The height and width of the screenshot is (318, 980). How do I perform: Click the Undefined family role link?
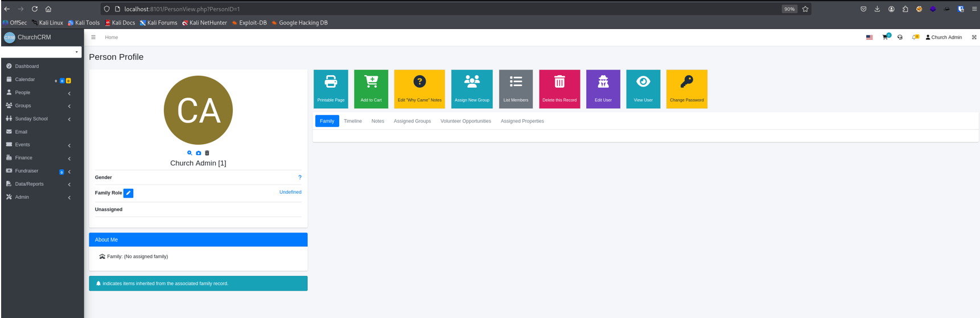coord(290,192)
